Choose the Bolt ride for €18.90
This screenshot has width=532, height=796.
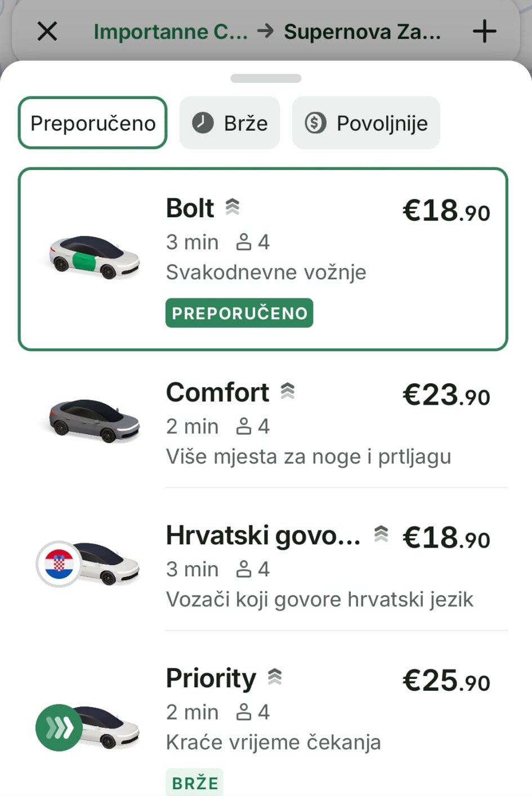(263, 259)
